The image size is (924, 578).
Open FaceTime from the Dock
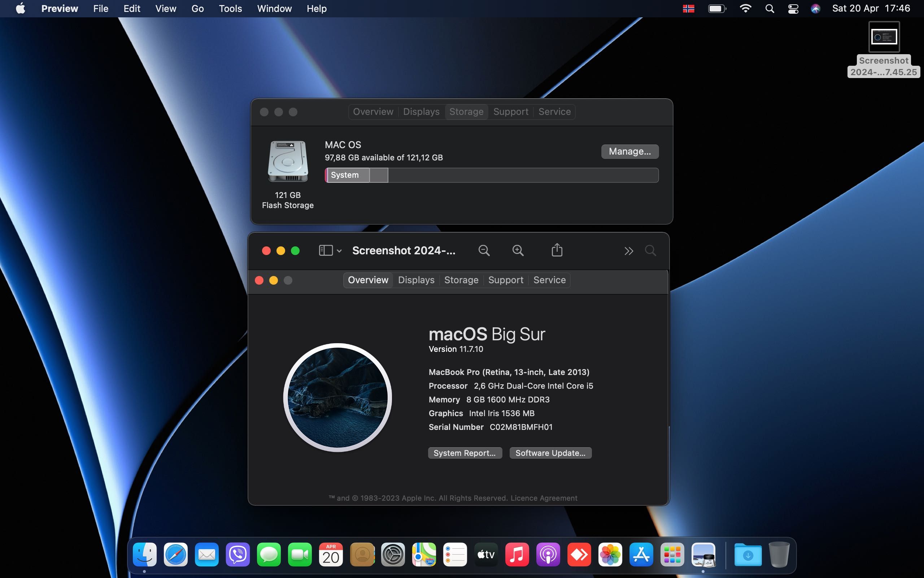[x=300, y=554]
